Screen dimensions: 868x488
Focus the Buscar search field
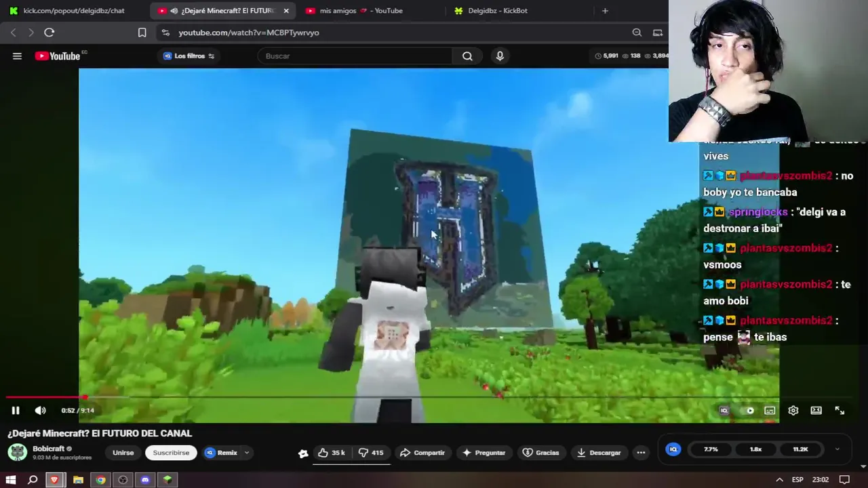click(355, 56)
